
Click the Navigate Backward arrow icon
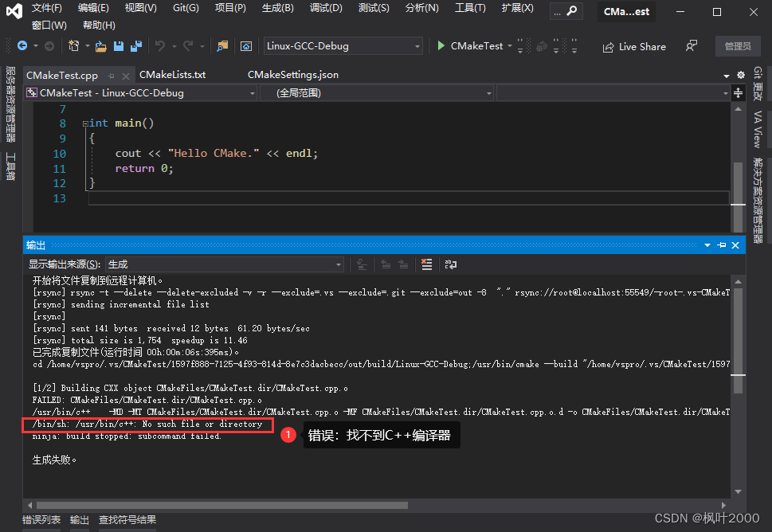click(x=22, y=45)
